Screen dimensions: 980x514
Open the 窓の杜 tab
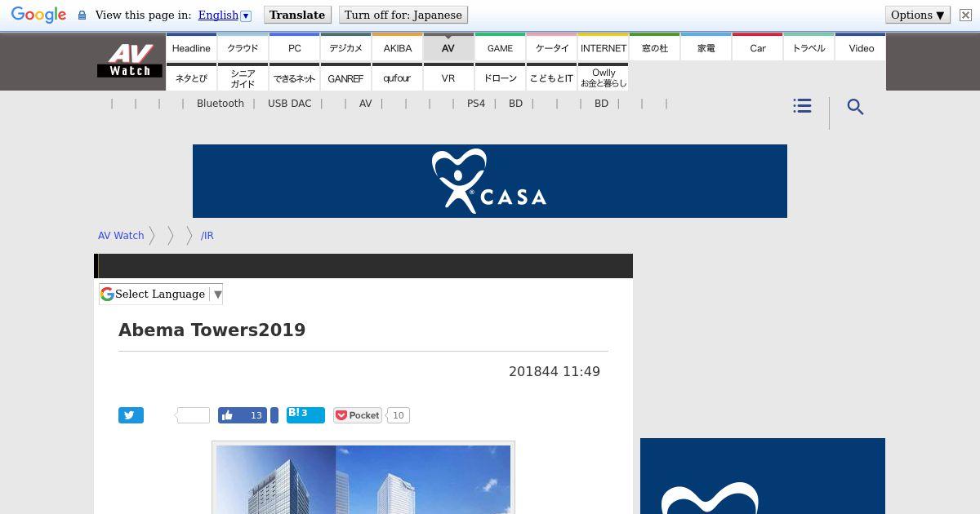coord(655,47)
